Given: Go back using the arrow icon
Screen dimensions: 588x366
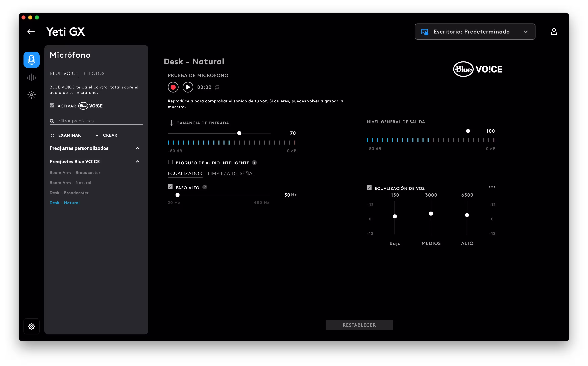Looking at the screenshot, I should coord(31,32).
